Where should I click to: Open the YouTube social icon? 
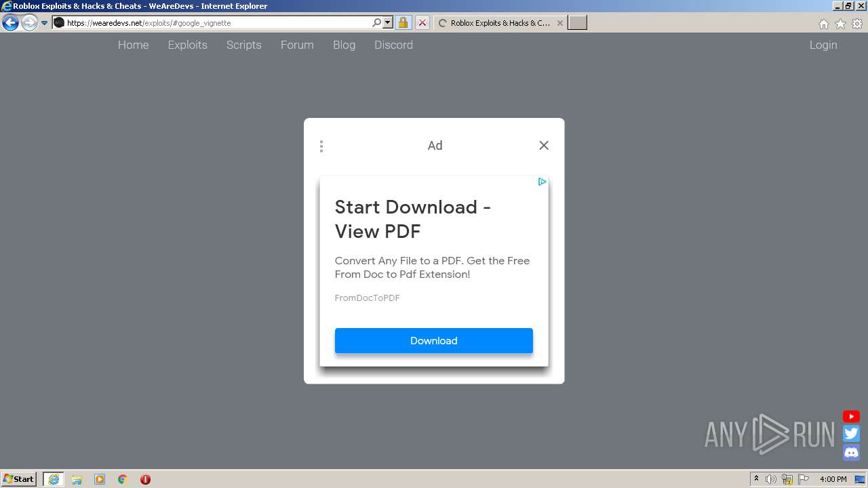(x=851, y=416)
